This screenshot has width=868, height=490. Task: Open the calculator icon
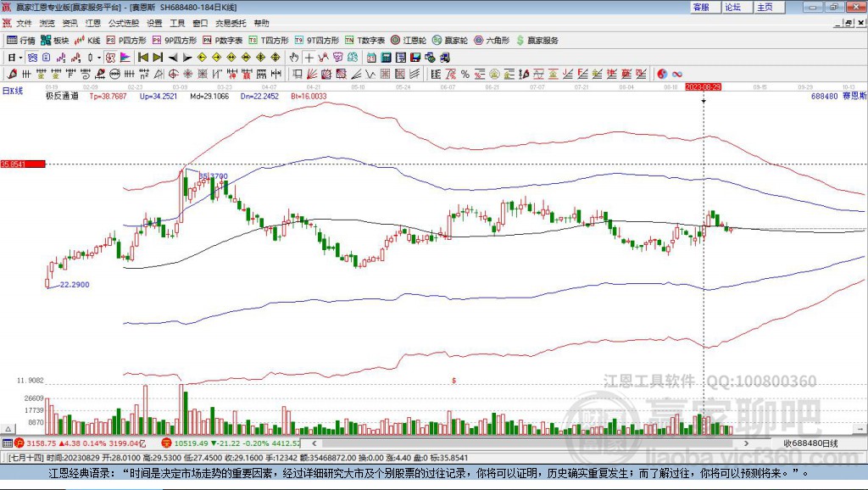click(x=387, y=58)
